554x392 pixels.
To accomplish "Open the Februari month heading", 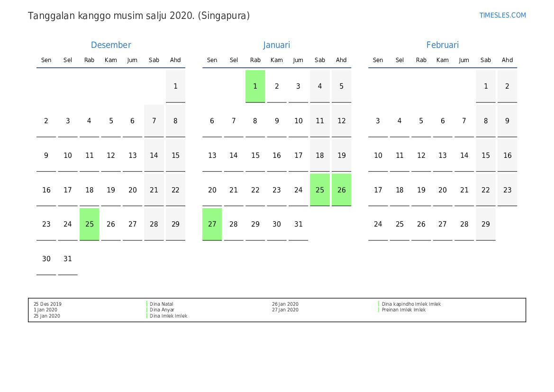I will tap(443, 45).
